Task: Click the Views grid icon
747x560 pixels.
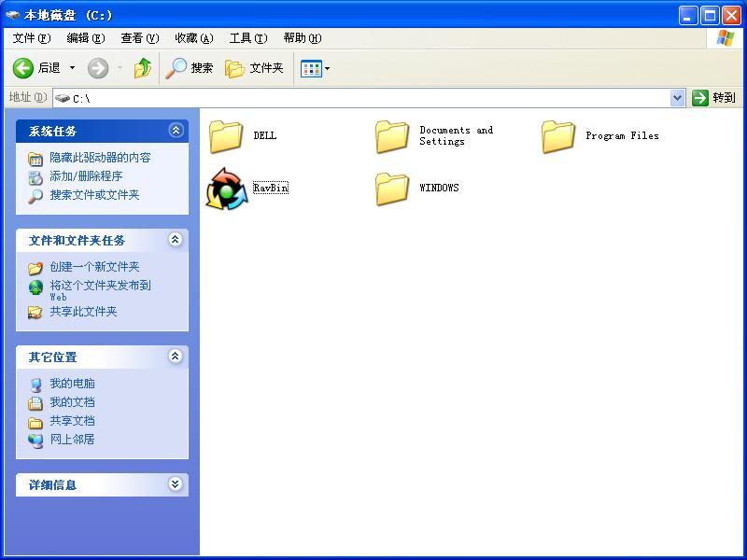Action: [311, 68]
